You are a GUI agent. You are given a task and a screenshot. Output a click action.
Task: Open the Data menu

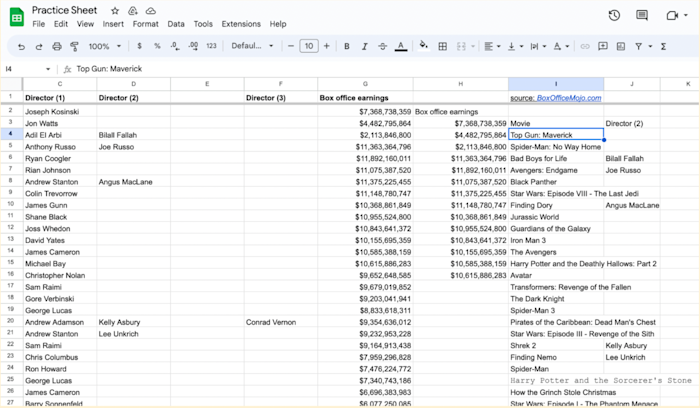176,24
